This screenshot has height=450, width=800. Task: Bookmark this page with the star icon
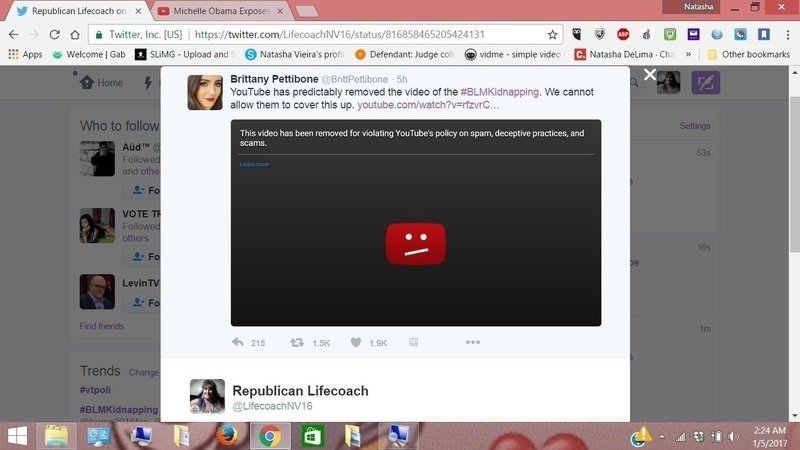tap(552, 35)
